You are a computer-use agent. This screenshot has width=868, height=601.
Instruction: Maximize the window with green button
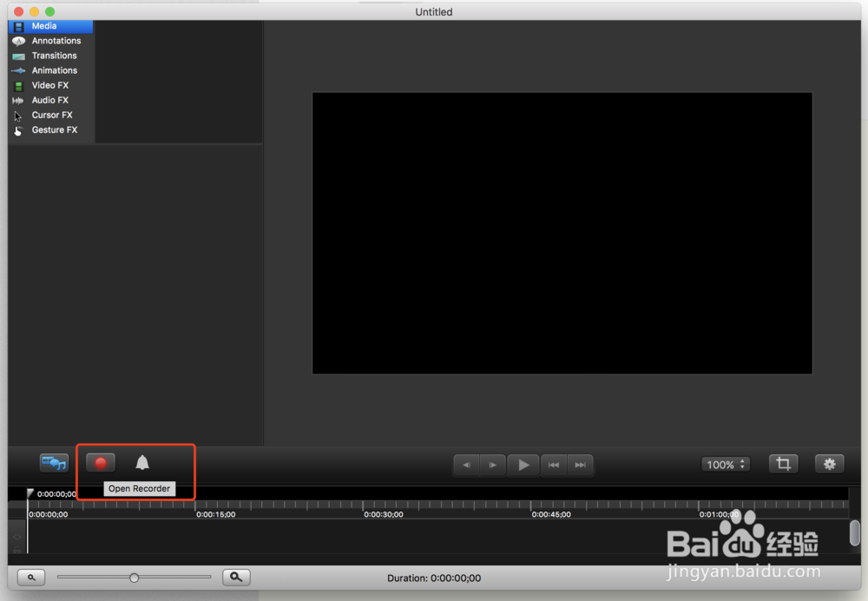(x=49, y=11)
